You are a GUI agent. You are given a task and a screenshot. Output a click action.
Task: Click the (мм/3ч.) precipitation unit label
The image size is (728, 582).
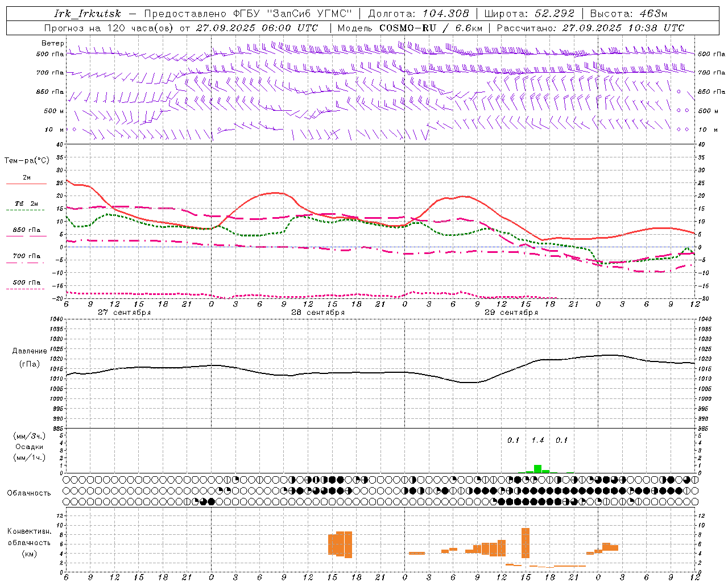pos(29,436)
